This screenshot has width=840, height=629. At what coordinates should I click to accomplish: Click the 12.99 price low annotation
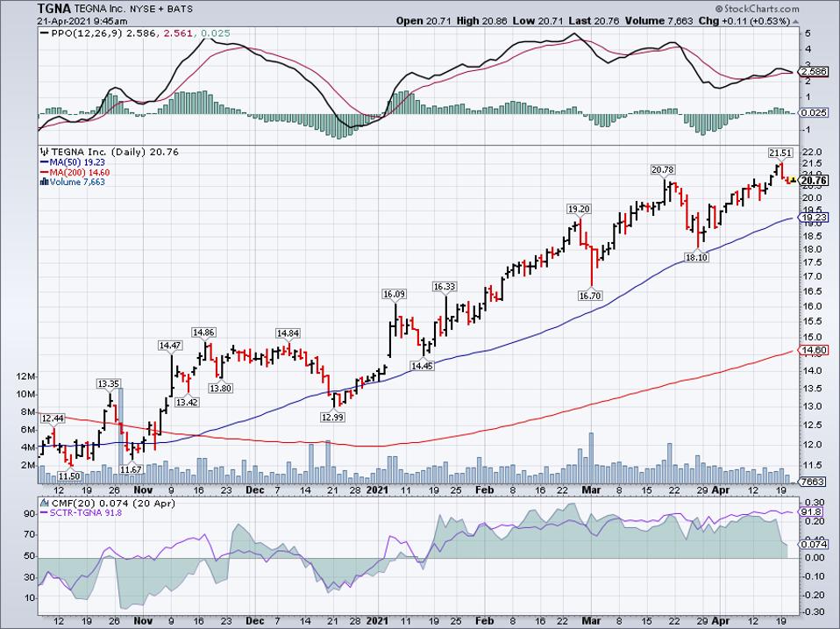332,417
